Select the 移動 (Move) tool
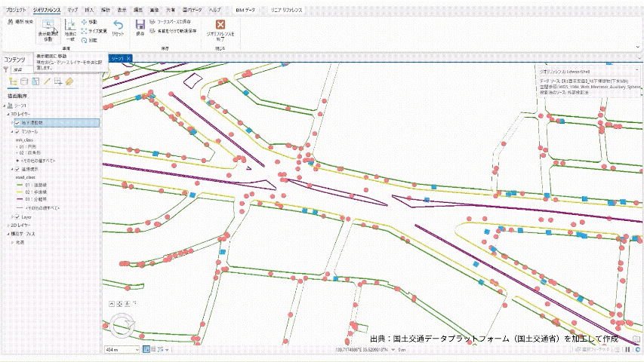This screenshot has width=644, height=362. click(88, 22)
